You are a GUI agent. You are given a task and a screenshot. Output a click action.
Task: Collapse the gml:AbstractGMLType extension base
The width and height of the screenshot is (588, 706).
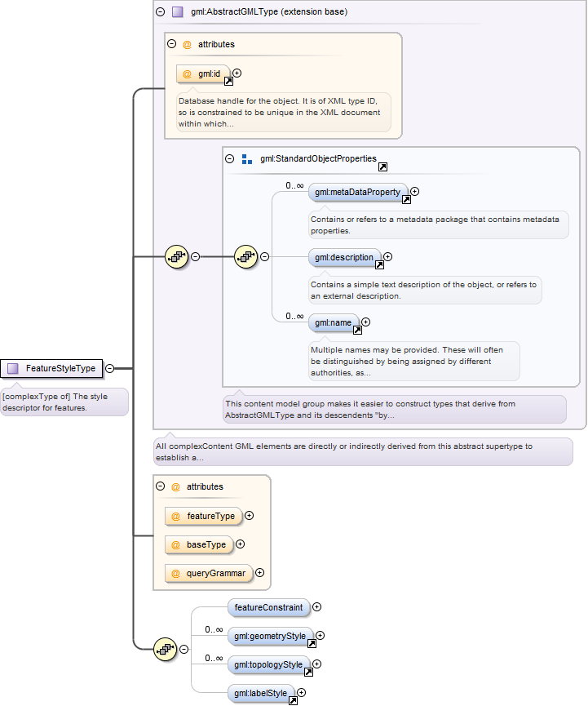coord(160,11)
